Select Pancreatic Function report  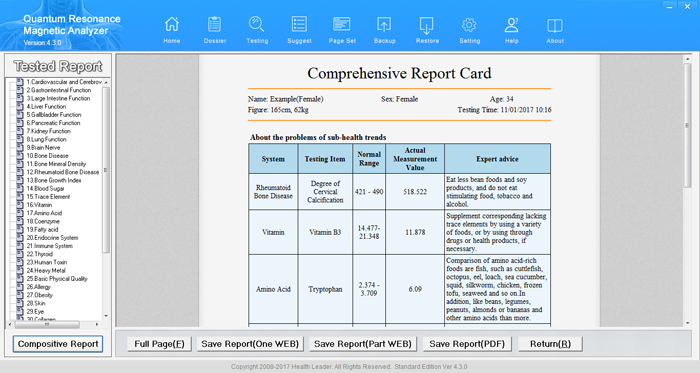53,123
